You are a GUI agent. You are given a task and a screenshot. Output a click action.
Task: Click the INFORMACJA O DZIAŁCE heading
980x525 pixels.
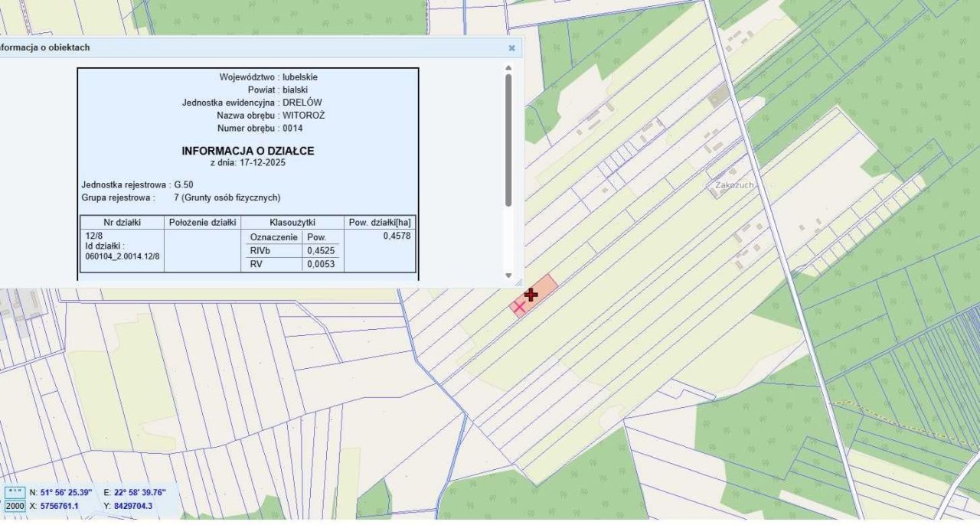click(x=248, y=151)
